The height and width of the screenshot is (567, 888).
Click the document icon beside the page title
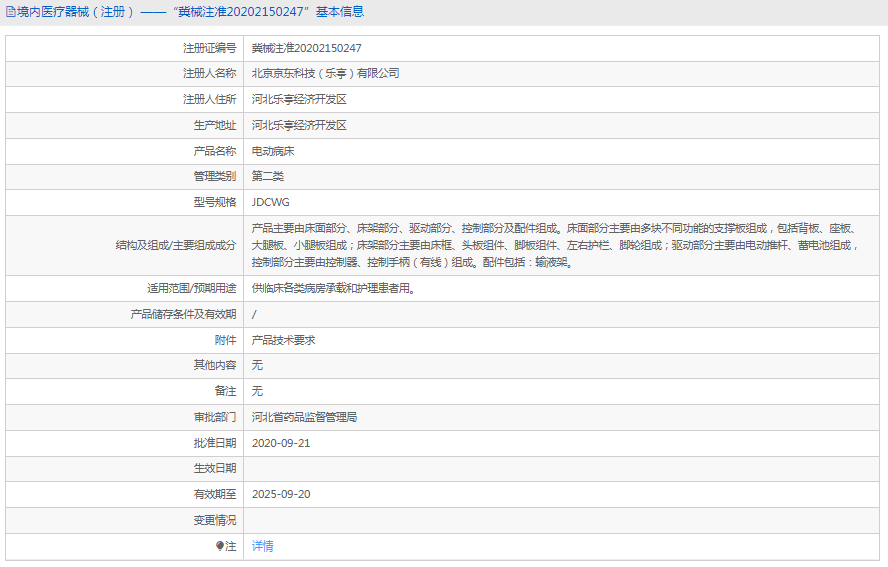click(10, 12)
